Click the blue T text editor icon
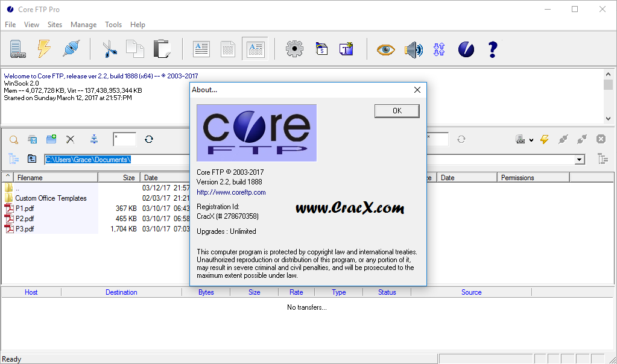The image size is (617, 364). coord(346,49)
